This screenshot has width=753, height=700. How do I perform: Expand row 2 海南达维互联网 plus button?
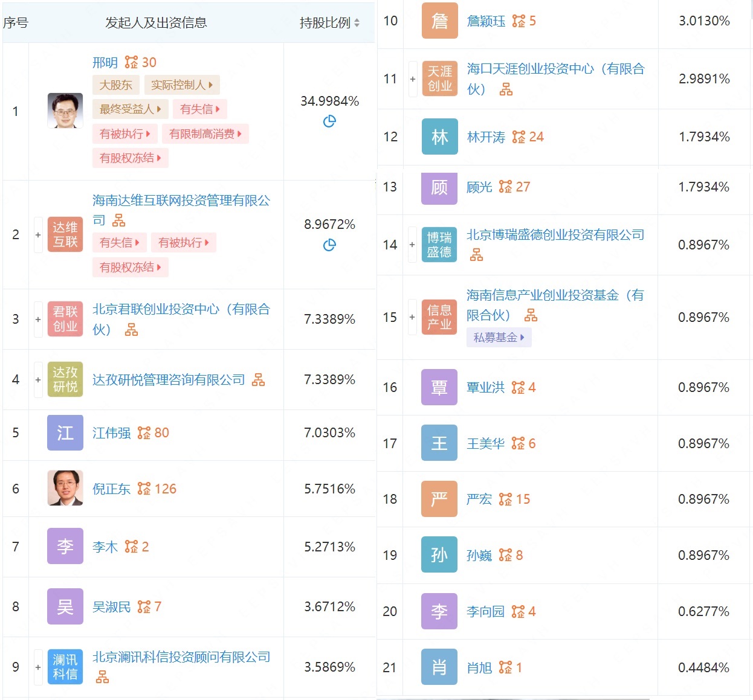(x=38, y=235)
